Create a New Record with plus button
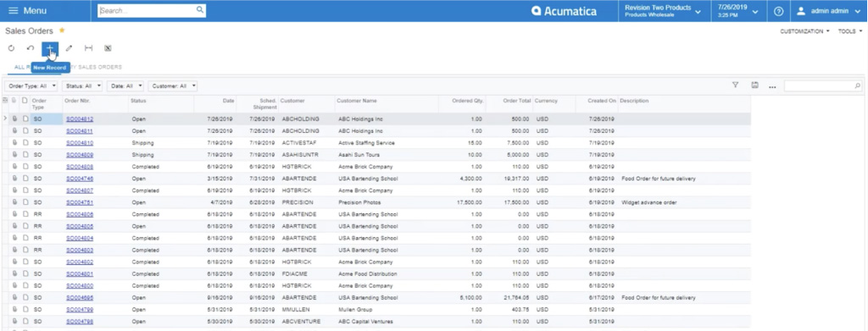Image resolution: width=868 pixels, height=331 pixels. (x=50, y=48)
